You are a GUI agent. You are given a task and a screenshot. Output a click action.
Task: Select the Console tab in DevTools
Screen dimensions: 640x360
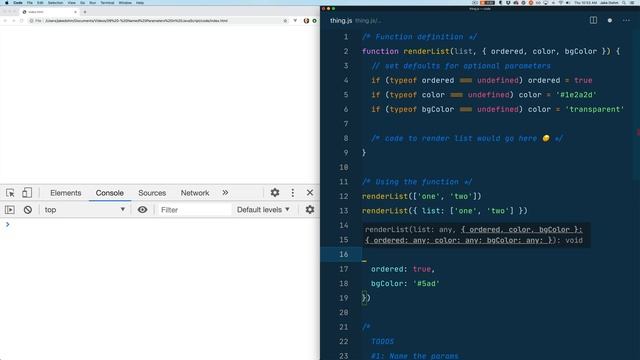[x=109, y=193]
